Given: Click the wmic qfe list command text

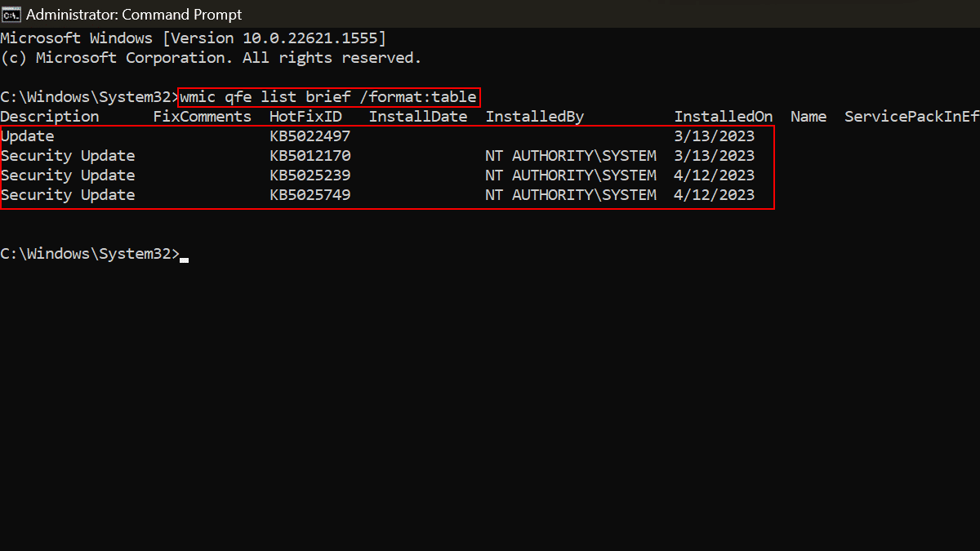Looking at the screenshot, I should (328, 97).
